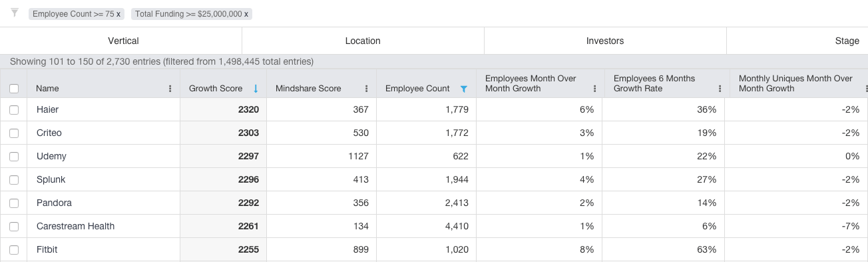The image size is (868, 262).
Task: Open Employees Month Over Month Growth column menu
Action: [594, 89]
